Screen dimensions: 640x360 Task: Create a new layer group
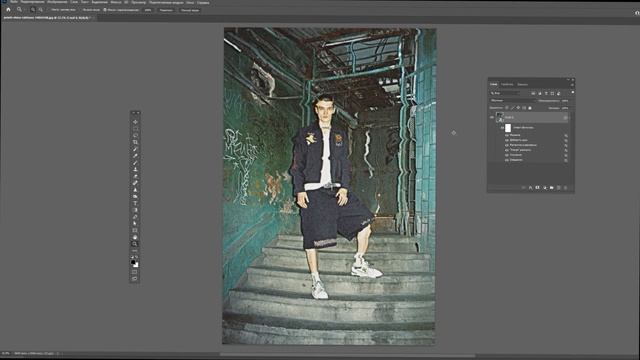551,188
